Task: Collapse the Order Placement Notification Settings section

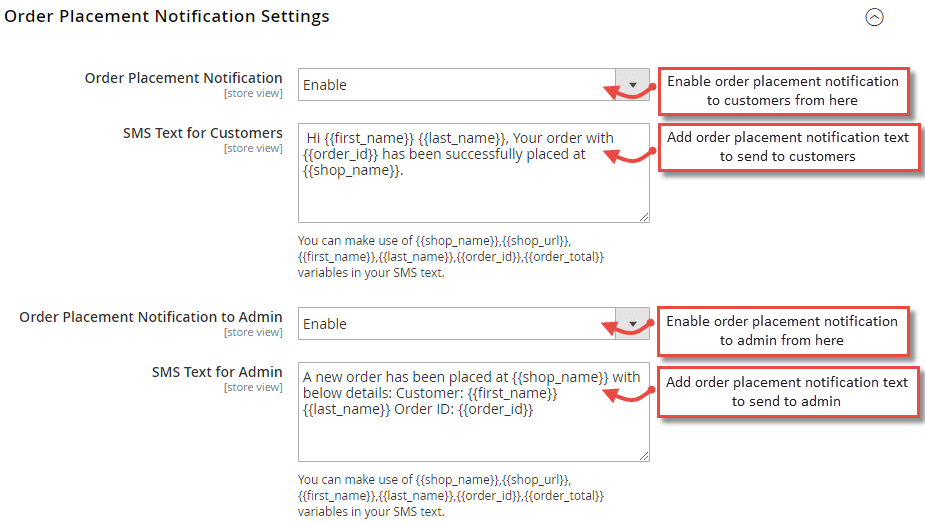Action: tap(874, 17)
